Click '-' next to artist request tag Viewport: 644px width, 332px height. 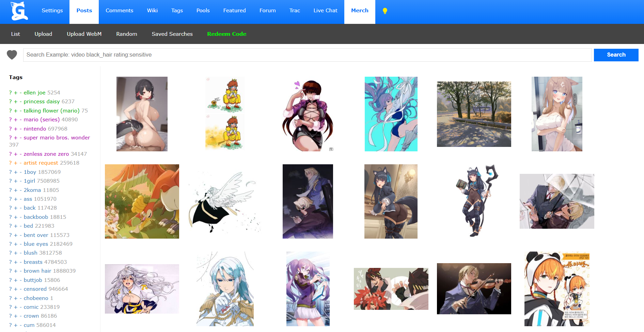[x=21, y=163]
